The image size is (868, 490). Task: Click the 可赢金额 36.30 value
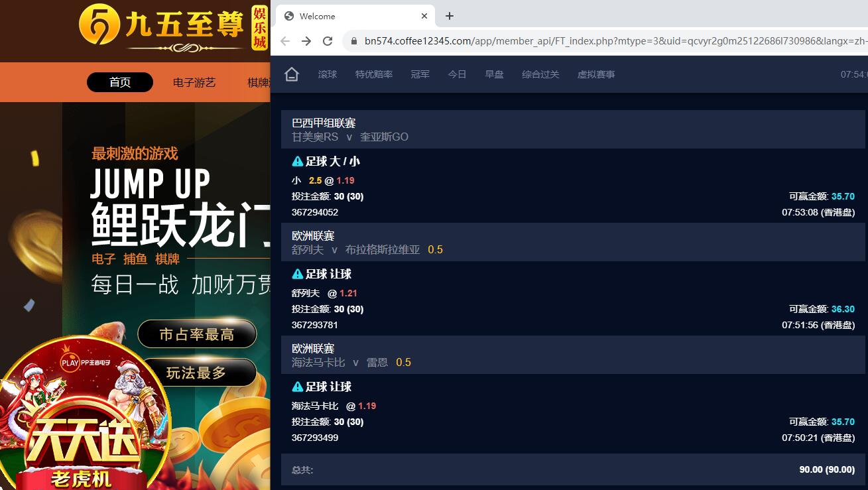tap(843, 309)
